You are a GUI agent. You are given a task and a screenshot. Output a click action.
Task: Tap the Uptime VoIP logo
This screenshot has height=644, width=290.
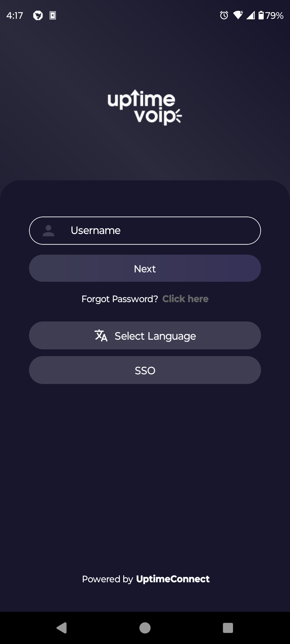pyautogui.click(x=145, y=108)
